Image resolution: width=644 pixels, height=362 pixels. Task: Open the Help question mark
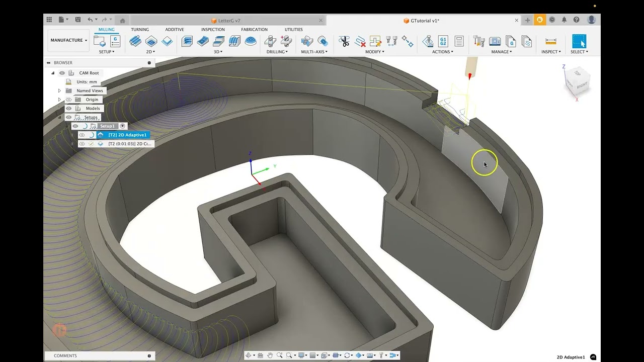coord(577,20)
